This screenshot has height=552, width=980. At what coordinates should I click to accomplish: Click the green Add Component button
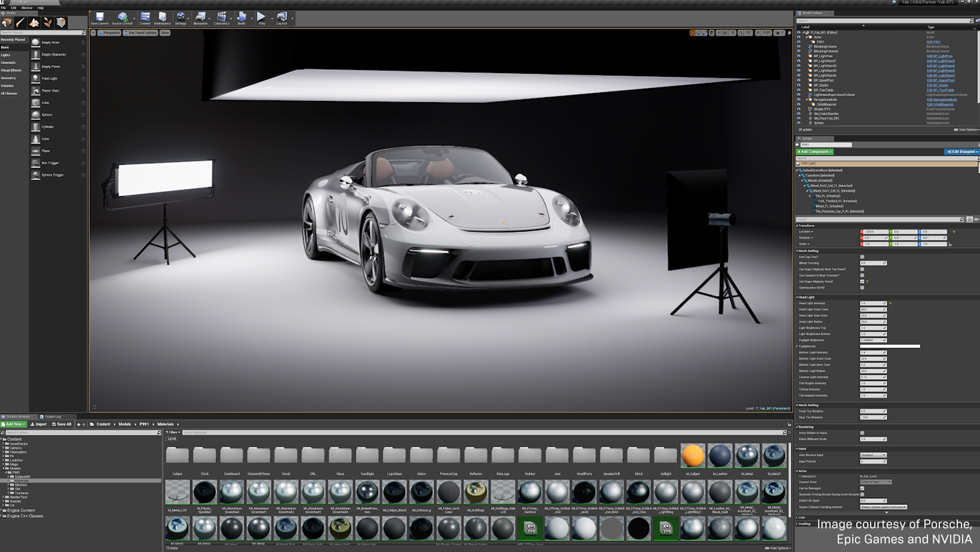click(x=814, y=152)
